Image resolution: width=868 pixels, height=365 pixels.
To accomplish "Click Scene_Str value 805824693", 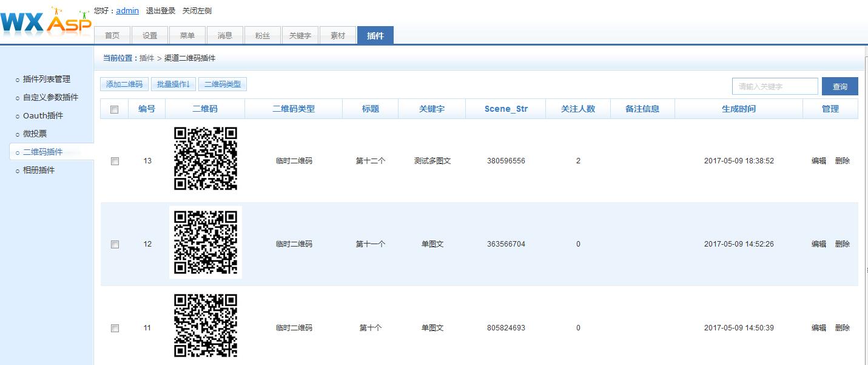I will 506,328.
